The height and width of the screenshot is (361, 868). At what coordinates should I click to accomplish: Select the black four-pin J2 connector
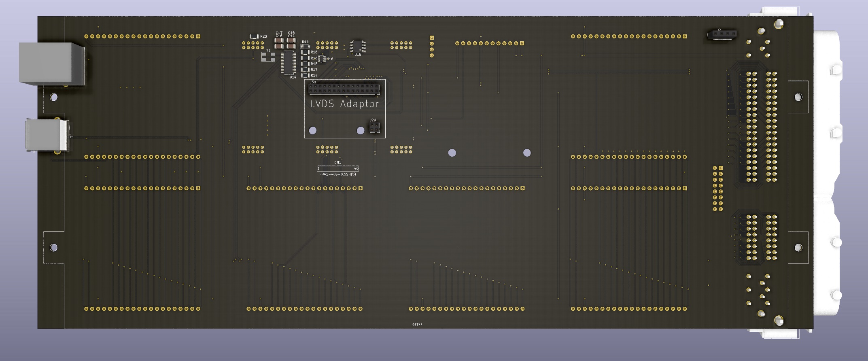(722, 35)
